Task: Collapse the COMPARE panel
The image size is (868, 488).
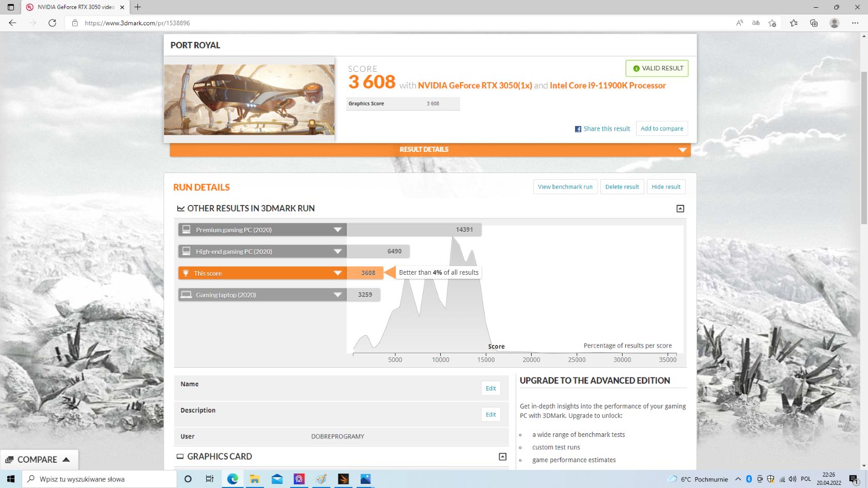Action: (x=66, y=459)
